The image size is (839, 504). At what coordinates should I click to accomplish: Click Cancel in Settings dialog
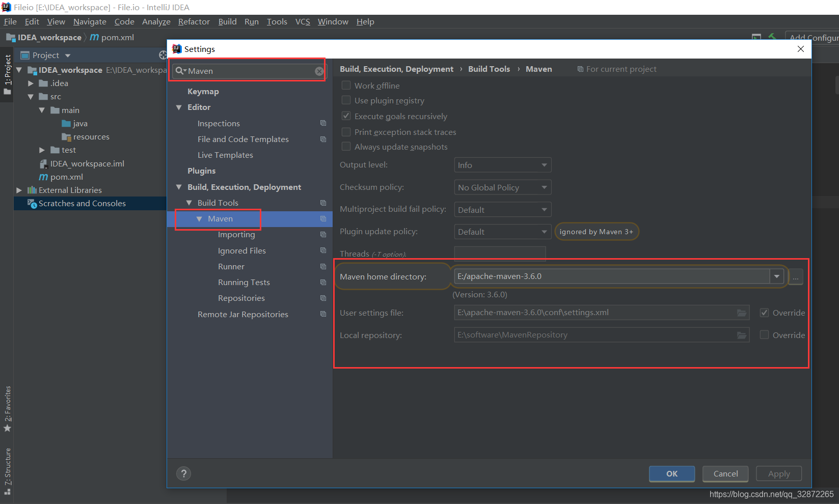(x=725, y=474)
